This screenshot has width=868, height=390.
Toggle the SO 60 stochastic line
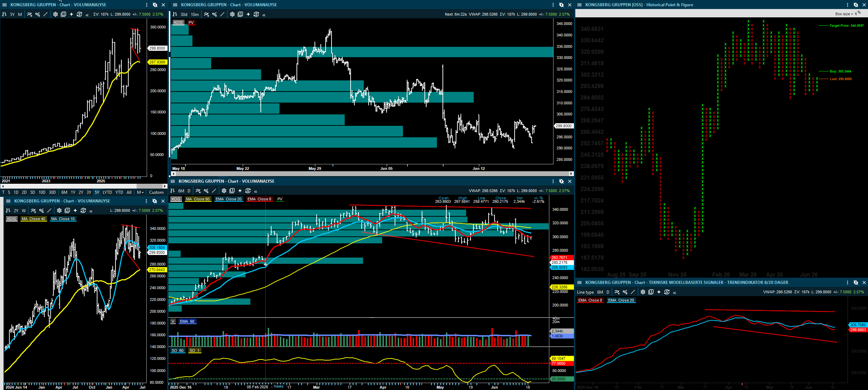178,350
